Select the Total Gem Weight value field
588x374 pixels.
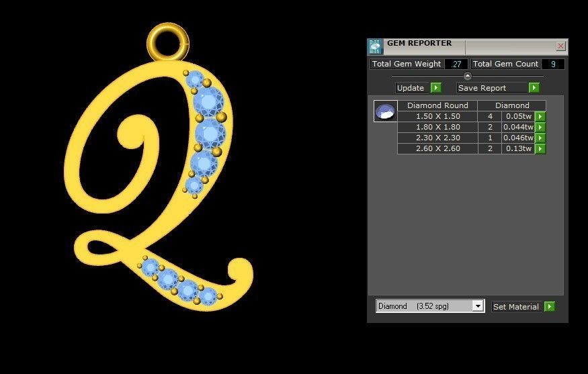click(x=456, y=64)
